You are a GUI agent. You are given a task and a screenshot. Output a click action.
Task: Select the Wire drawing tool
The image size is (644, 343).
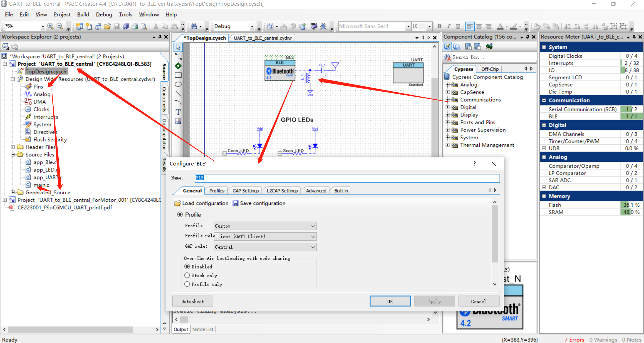tap(178, 57)
